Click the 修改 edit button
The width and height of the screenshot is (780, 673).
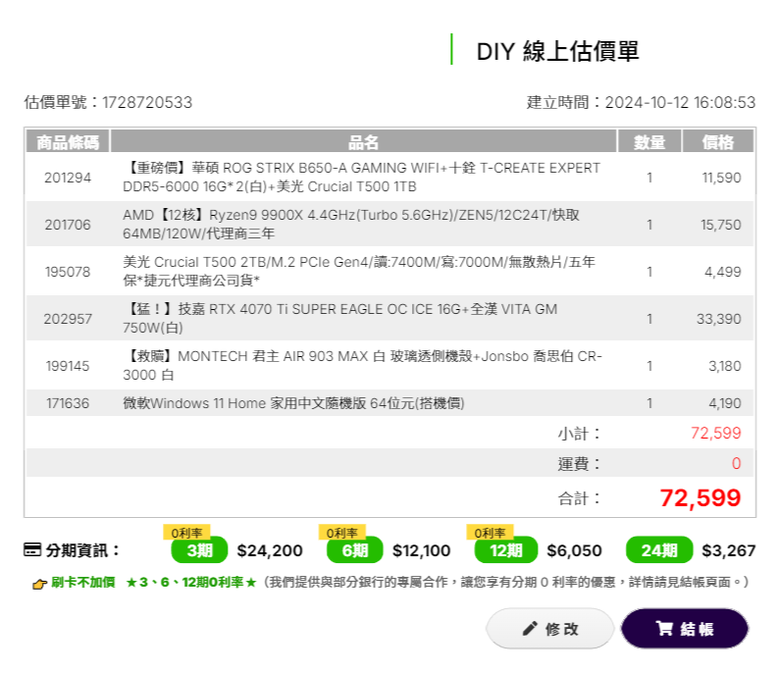click(550, 628)
